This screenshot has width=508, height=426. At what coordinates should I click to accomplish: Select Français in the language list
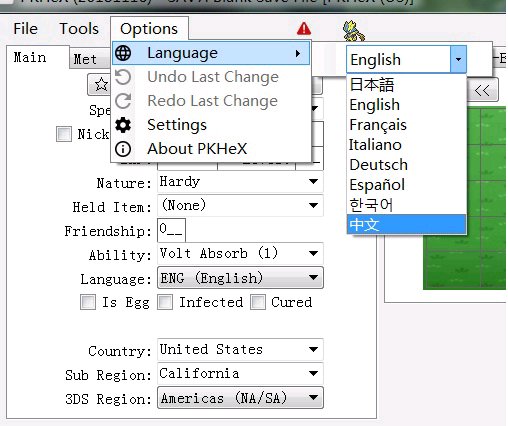tap(406, 125)
